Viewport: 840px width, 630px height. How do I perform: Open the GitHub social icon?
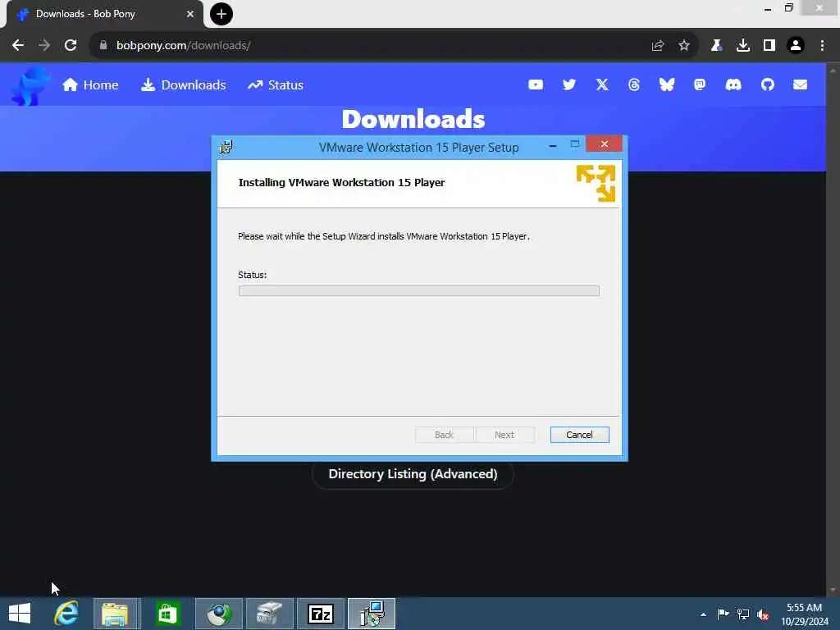[768, 84]
